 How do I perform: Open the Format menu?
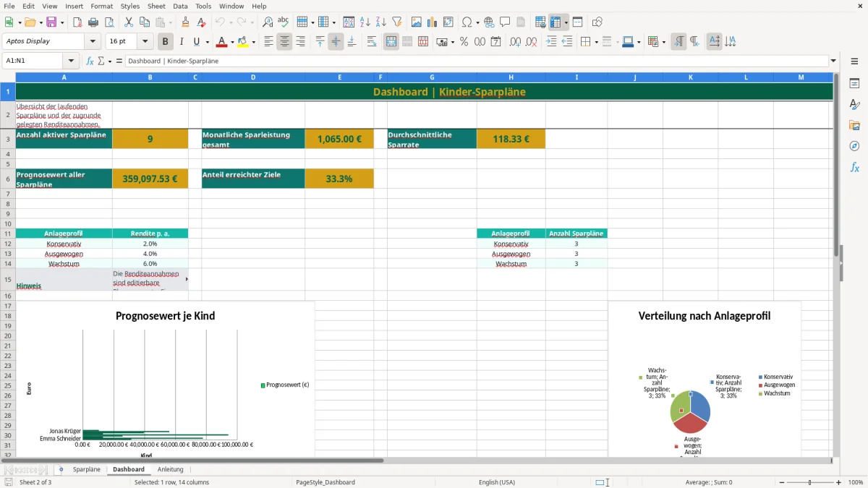(101, 6)
